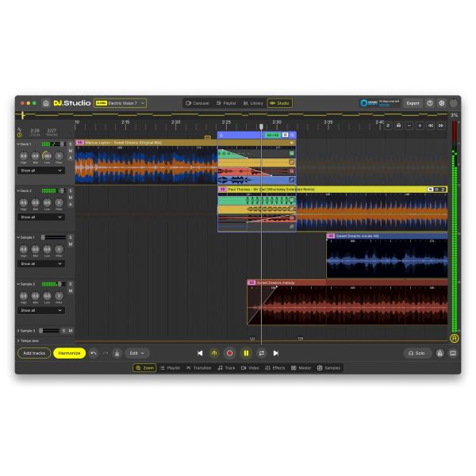Click the yellow play-from-transition icon

click(x=214, y=353)
